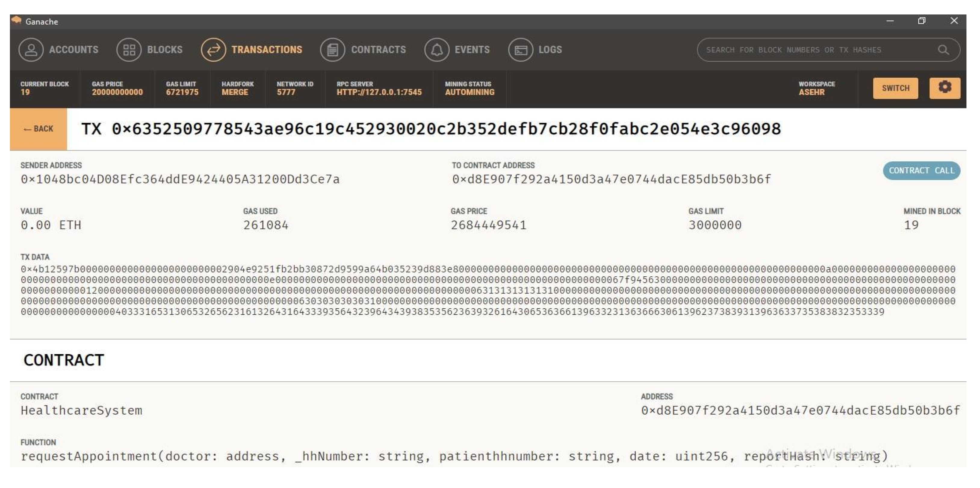Click the RPC Server HTTP://127.0.0.1:7545
Screen dimensions: 980x488
pos(379,88)
